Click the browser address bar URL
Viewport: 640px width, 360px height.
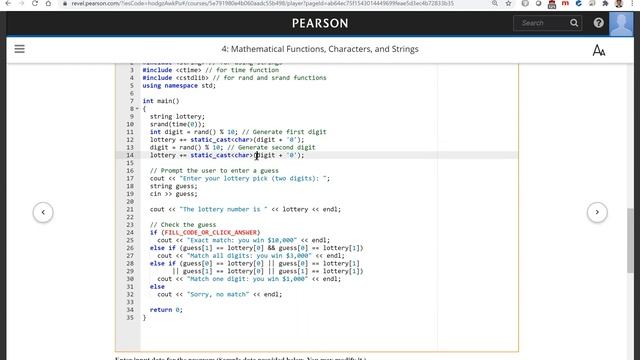262,4
